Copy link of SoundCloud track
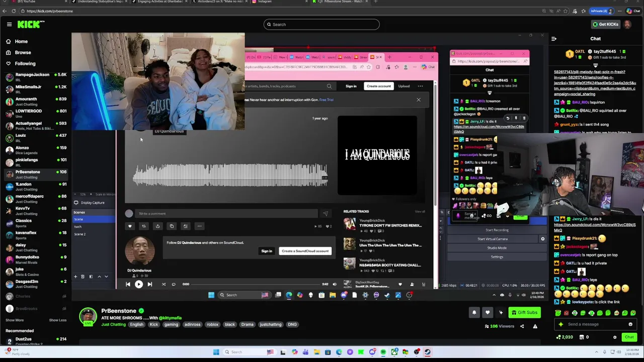This screenshot has height=362, width=644. 172,226
